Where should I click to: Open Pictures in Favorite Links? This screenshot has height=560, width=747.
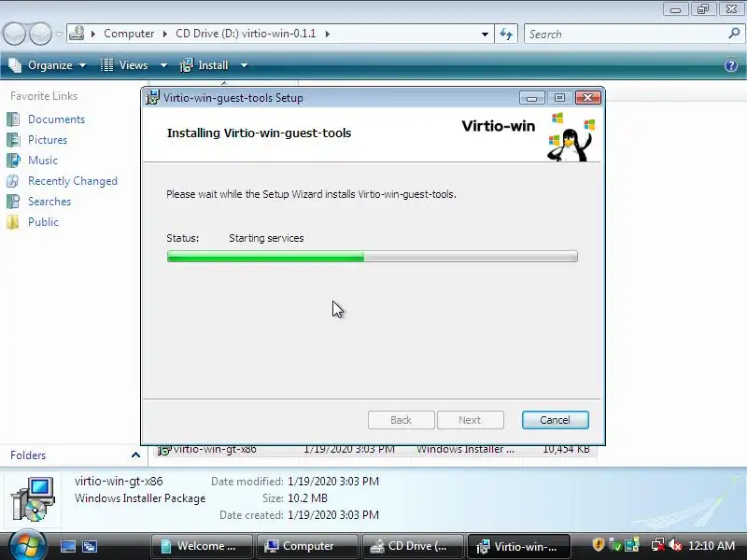48,139
